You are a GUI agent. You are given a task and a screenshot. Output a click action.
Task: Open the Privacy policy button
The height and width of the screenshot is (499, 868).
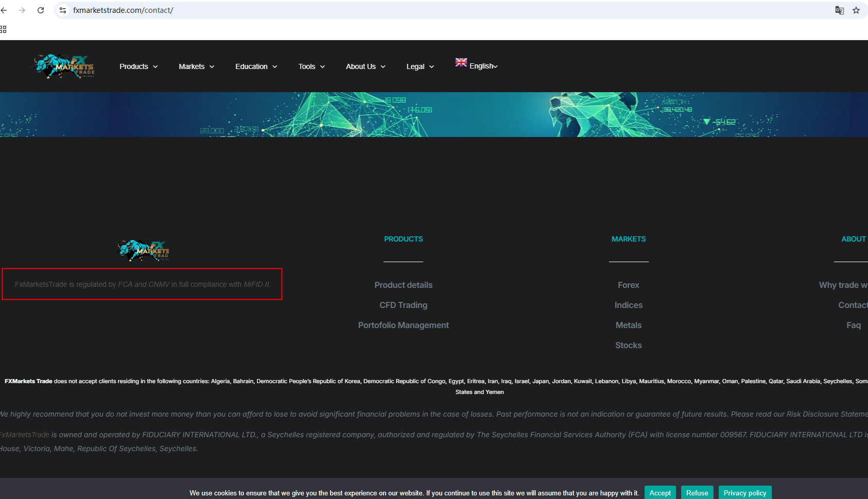(744, 493)
